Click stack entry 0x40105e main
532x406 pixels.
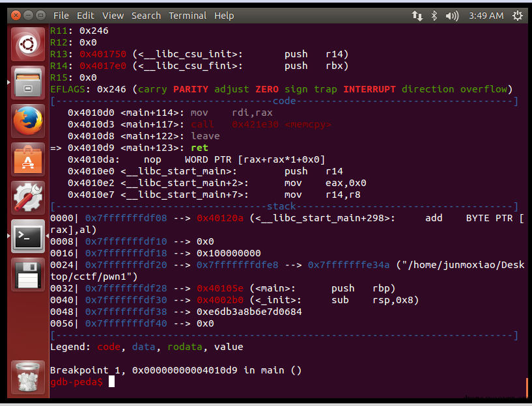tap(220, 288)
